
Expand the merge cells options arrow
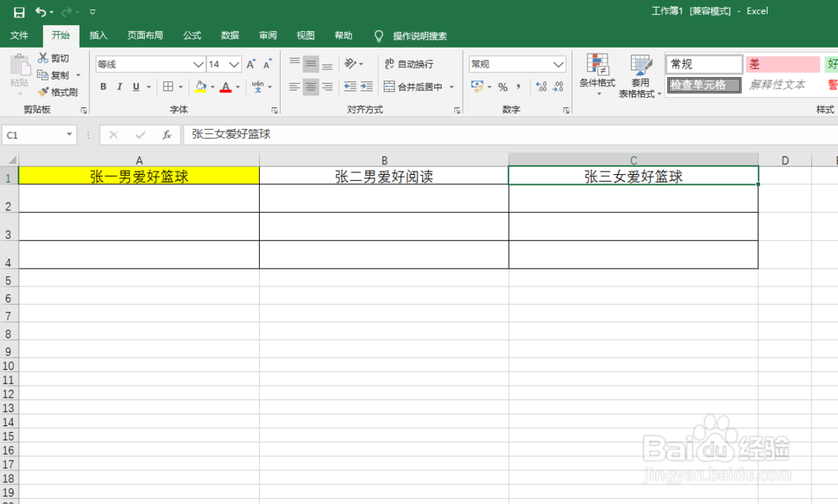pos(452,86)
